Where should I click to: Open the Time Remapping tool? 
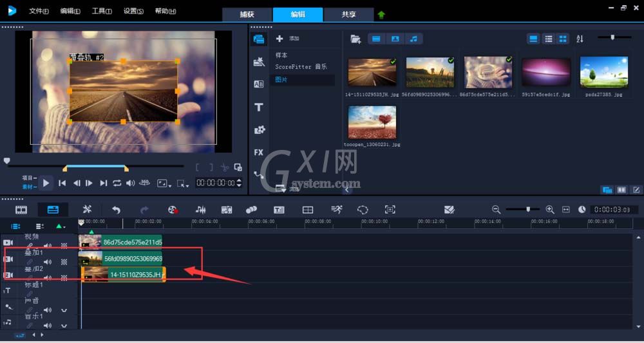coord(336,210)
